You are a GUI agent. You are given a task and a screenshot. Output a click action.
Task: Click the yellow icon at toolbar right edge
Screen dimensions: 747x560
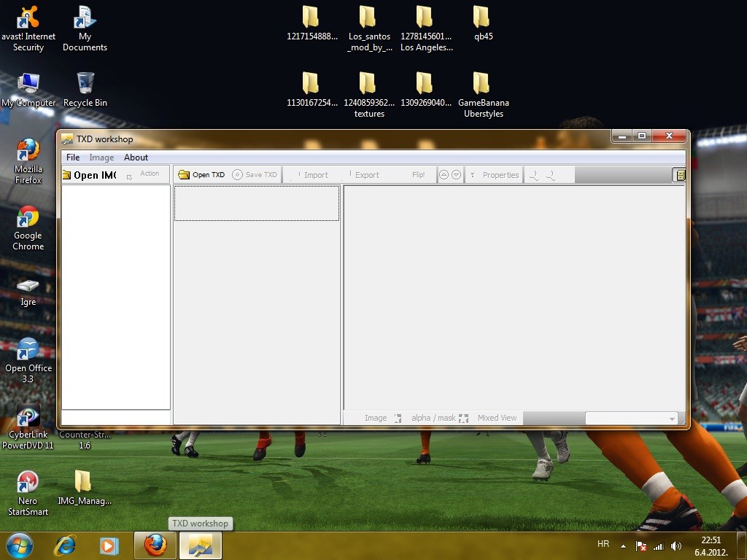tap(680, 175)
